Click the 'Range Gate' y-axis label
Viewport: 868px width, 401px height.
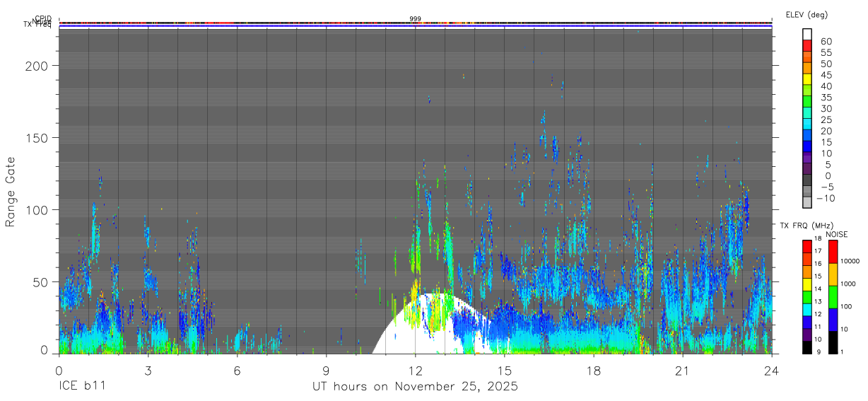(11, 192)
